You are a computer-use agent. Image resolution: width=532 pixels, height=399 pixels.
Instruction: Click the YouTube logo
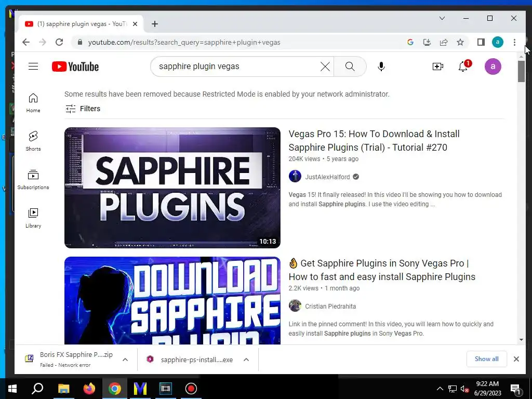point(75,66)
